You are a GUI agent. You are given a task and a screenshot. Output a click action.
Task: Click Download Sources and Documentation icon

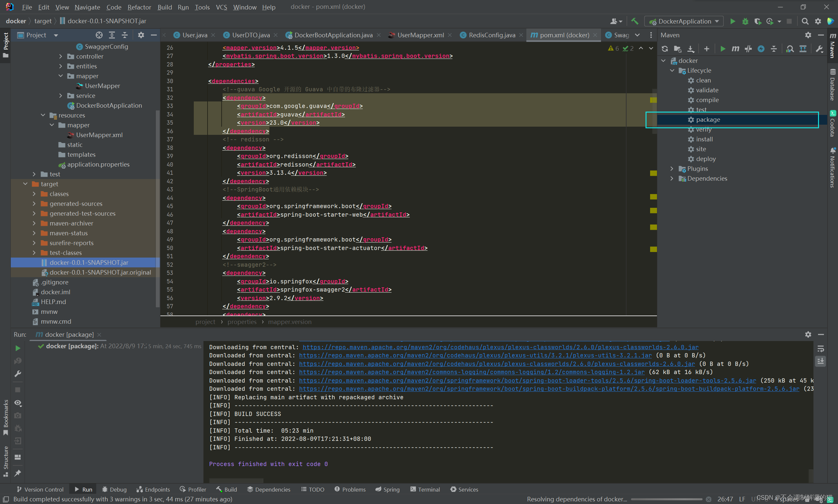pyautogui.click(x=691, y=49)
